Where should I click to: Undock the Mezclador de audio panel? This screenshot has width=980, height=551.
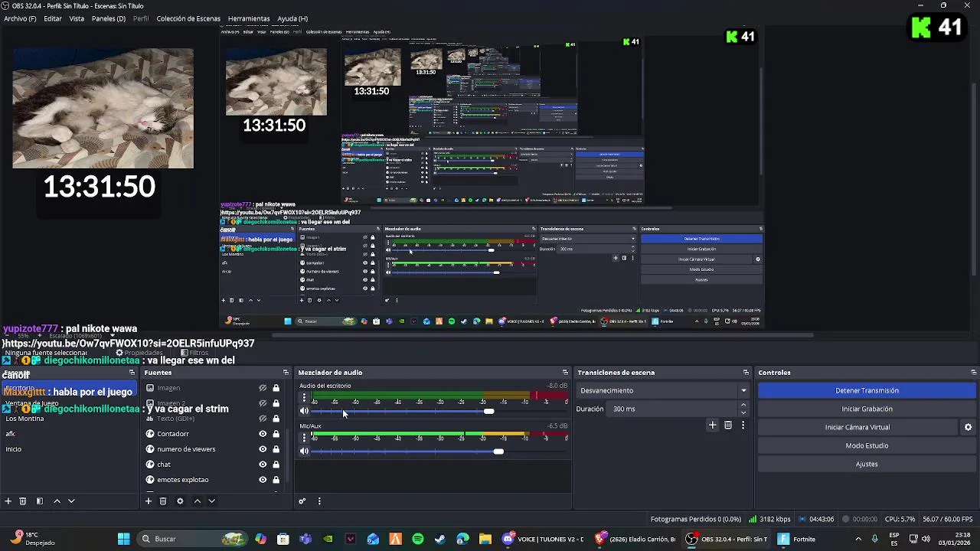coord(565,373)
